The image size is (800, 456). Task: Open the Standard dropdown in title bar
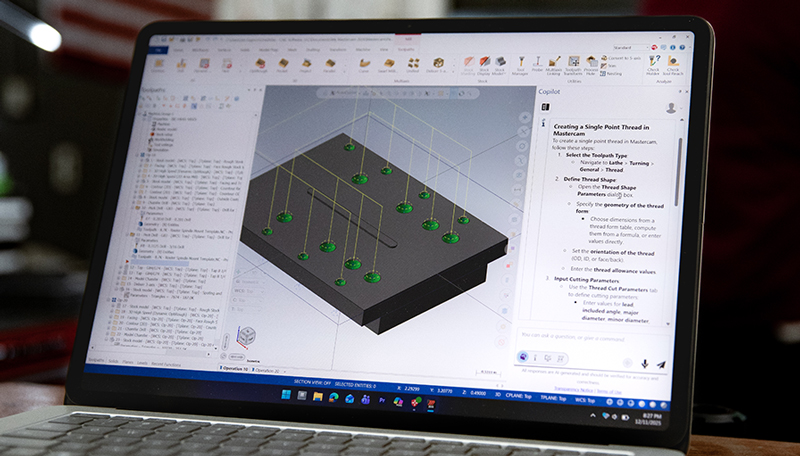[x=630, y=47]
